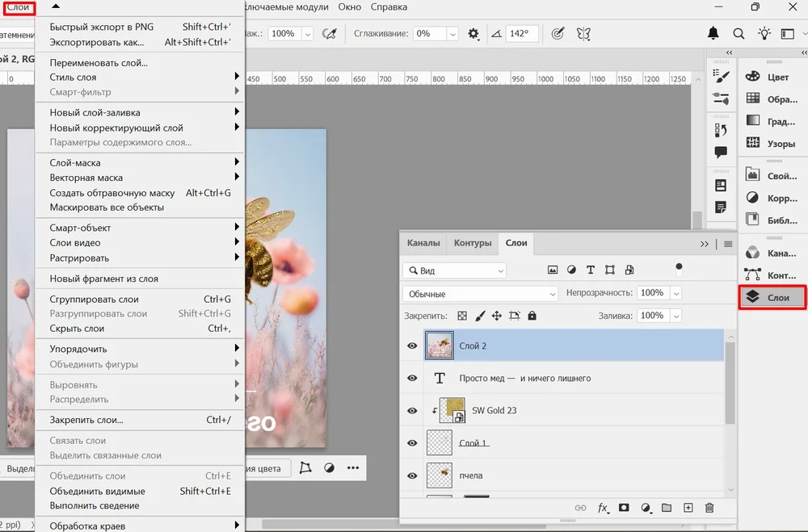This screenshot has width=808, height=532.
Task: Switch to the Каналы tab
Action: 423,243
